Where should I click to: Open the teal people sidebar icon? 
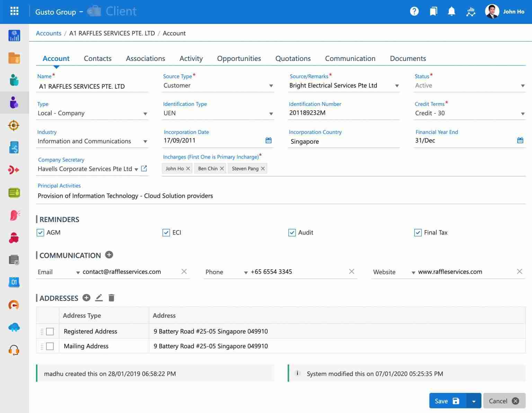pos(14,80)
